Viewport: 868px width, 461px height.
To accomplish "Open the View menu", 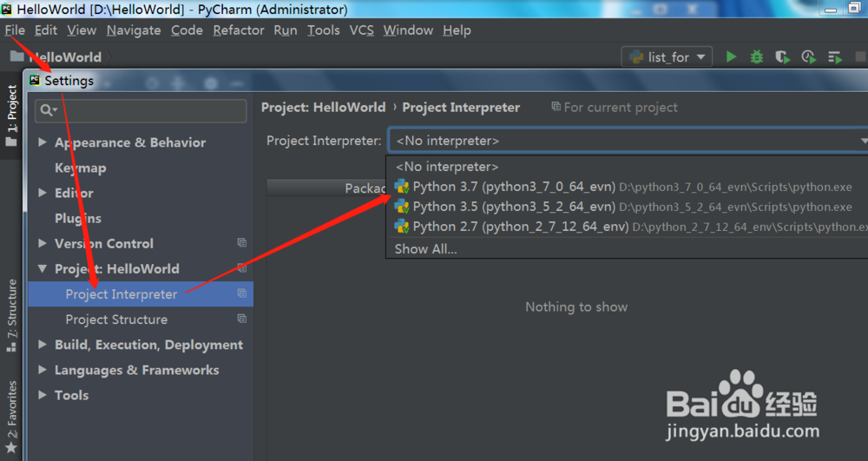I will (x=82, y=30).
